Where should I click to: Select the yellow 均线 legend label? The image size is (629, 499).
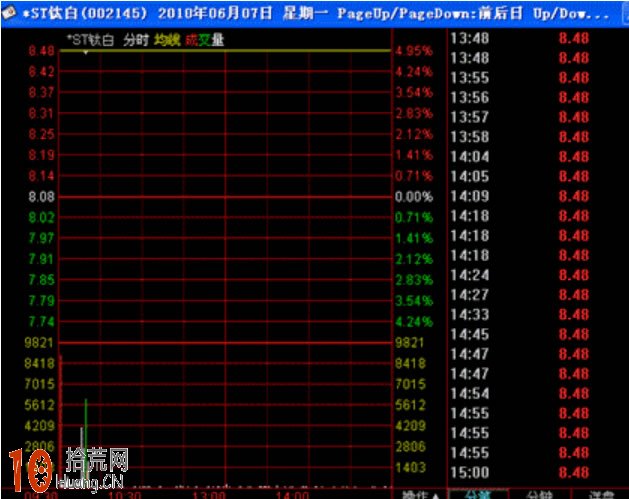pyautogui.click(x=167, y=40)
